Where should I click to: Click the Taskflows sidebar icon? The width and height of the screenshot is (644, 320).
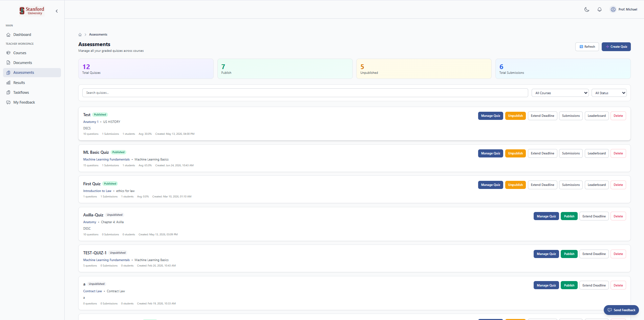tap(8, 92)
